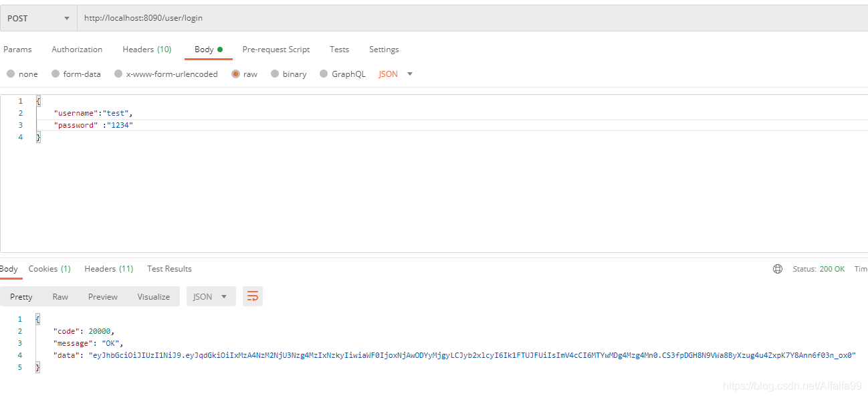
Task: Open the POST method dropdown
Action: (x=38, y=18)
